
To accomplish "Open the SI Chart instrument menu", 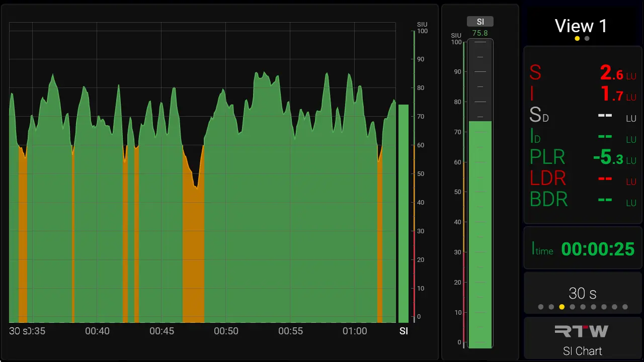I will tap(582, 351).
